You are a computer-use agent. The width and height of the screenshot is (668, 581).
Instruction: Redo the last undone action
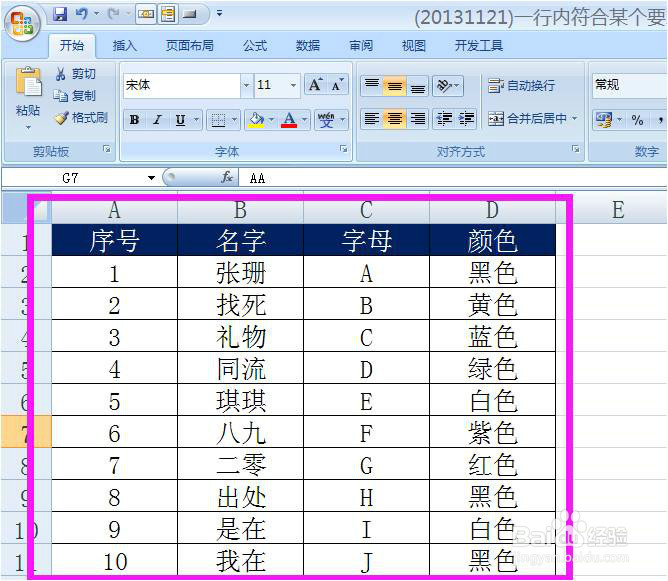coord(113,14)
